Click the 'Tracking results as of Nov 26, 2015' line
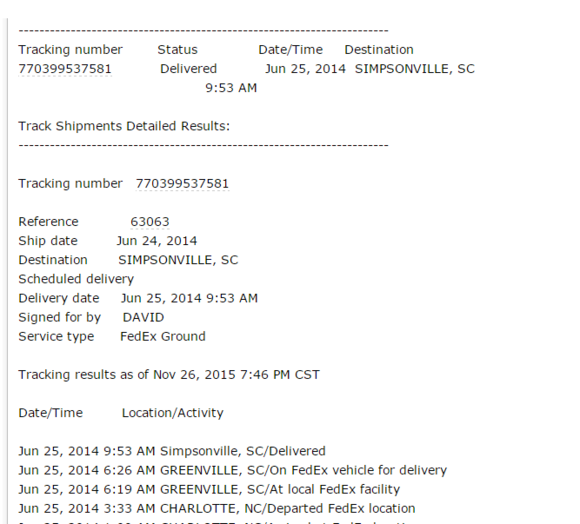 (x=169, y=375)
